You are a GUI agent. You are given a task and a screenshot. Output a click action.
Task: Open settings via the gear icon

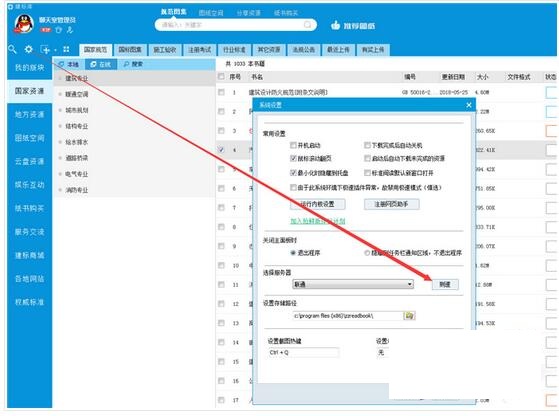(x=29, y=50)
